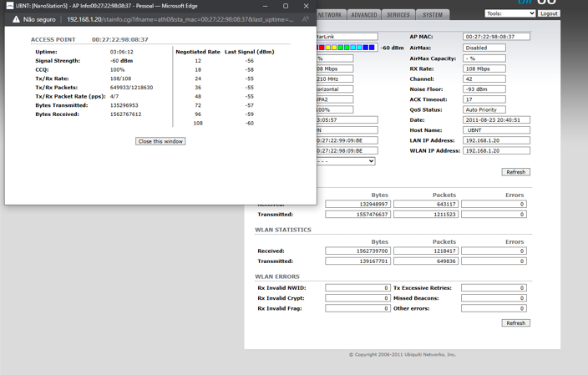Click the LAN IP Address field
The height and width of the screenshot is (375, 588).
pyautogui.click(x=496, y=140)
